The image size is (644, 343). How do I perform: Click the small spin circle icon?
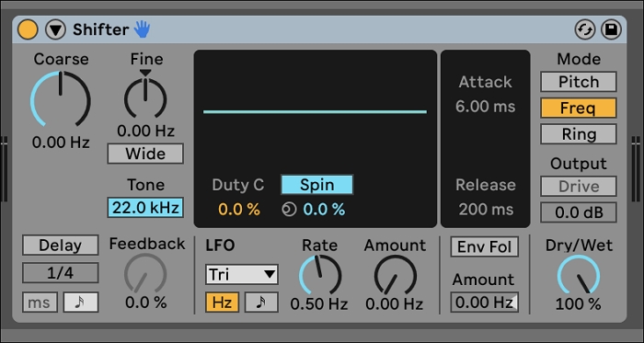(289, 210)
